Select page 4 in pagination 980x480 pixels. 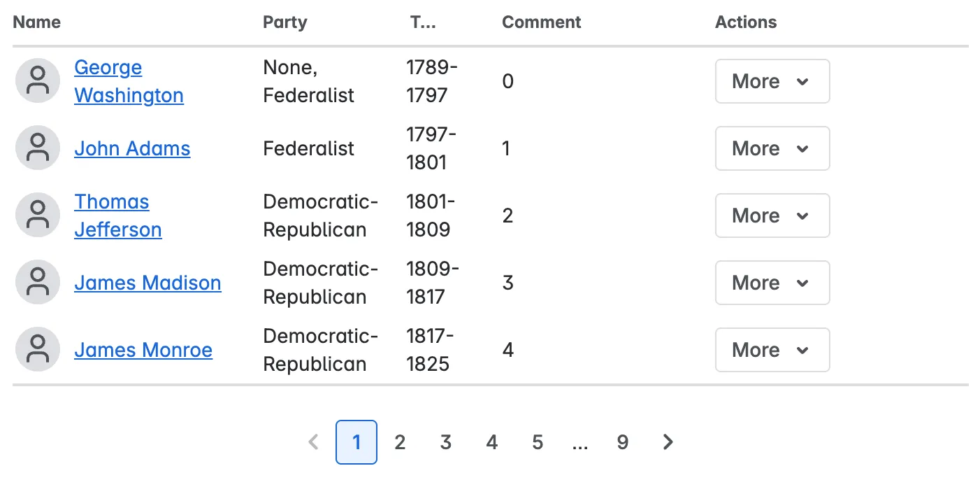[491, 442]
